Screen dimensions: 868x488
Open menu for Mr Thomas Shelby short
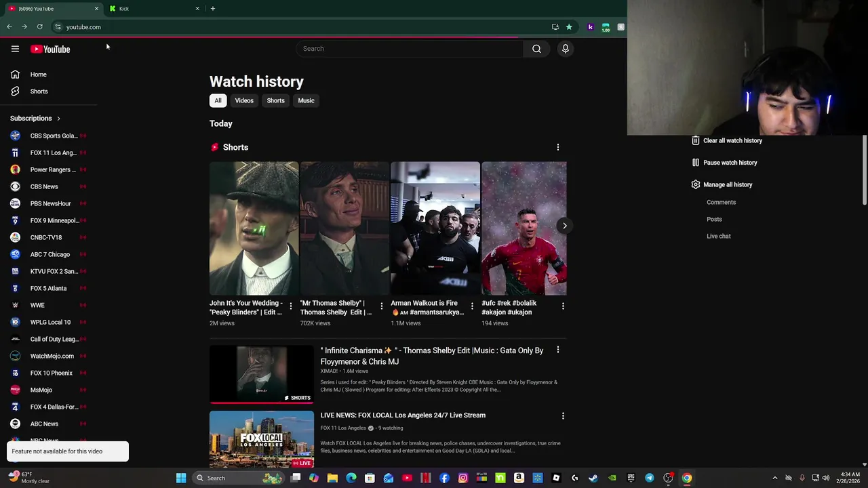pos(382,306)
